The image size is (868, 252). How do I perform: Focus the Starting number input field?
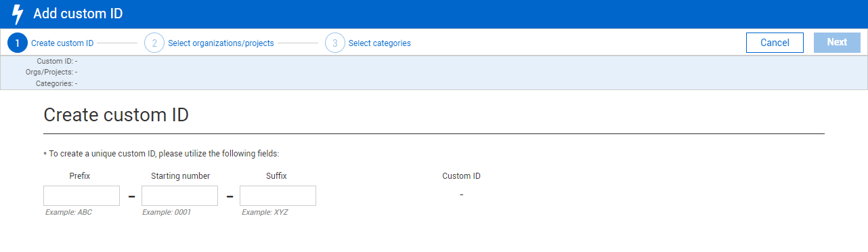pos(179,196)
